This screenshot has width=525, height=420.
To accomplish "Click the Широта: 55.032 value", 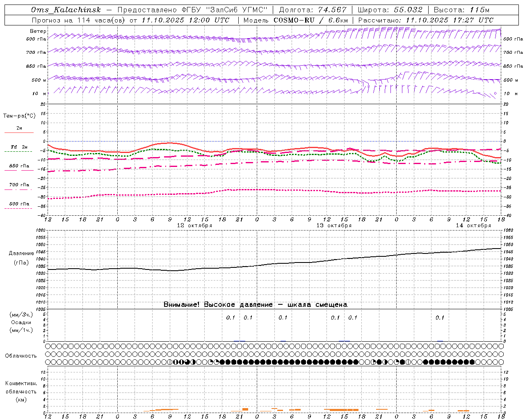I will (x=390, y=10).
